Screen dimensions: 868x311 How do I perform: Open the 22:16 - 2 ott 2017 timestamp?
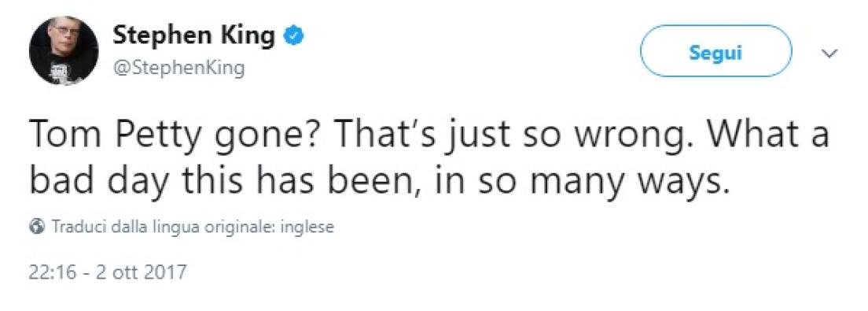(108, 272)
